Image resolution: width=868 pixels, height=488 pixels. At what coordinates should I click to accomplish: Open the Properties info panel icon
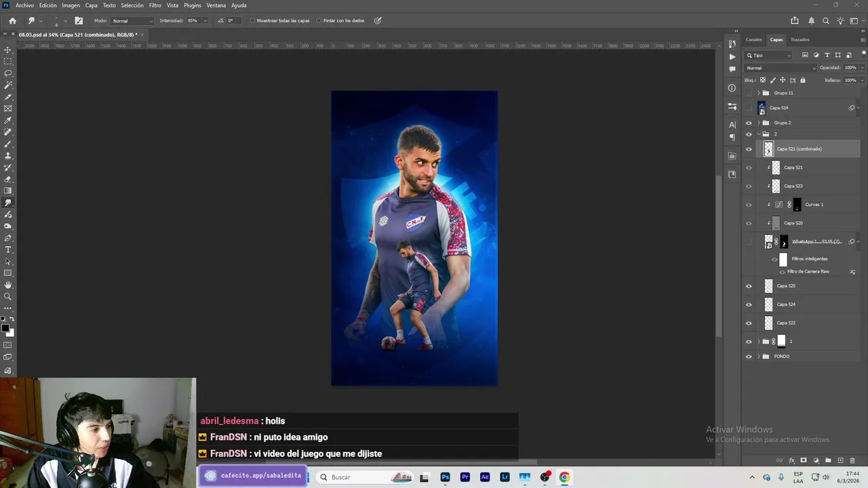click(732, 87)
